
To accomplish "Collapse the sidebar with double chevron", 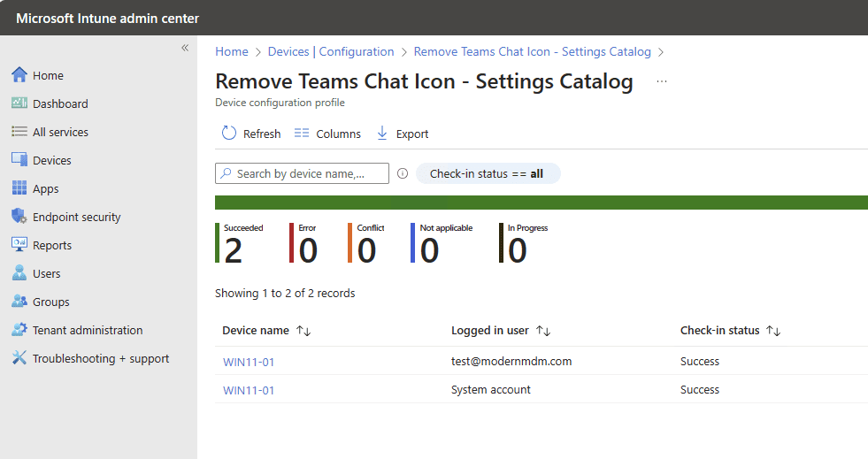I will [x=185, y=48].
